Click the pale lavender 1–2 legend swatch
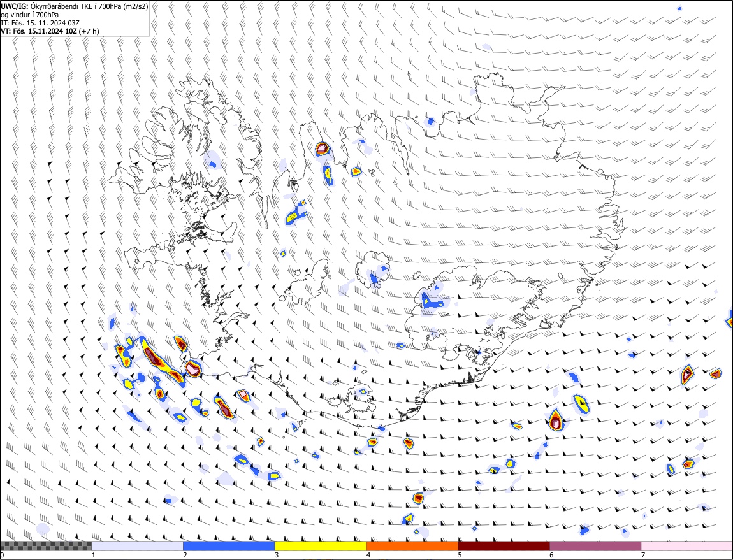The height and width of the screenshot is (560, 733). 138,546
